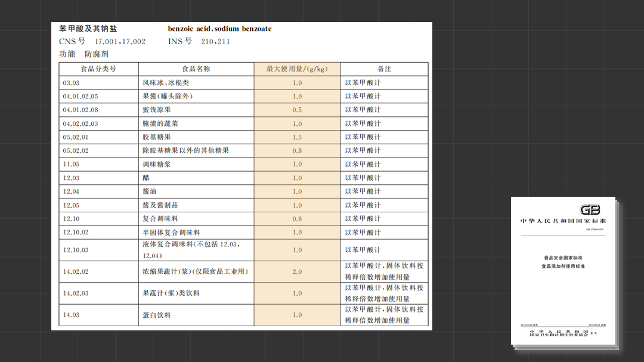644x362 pixels.
Task: Click the 食品名称 column header
Action: [196, 69]
